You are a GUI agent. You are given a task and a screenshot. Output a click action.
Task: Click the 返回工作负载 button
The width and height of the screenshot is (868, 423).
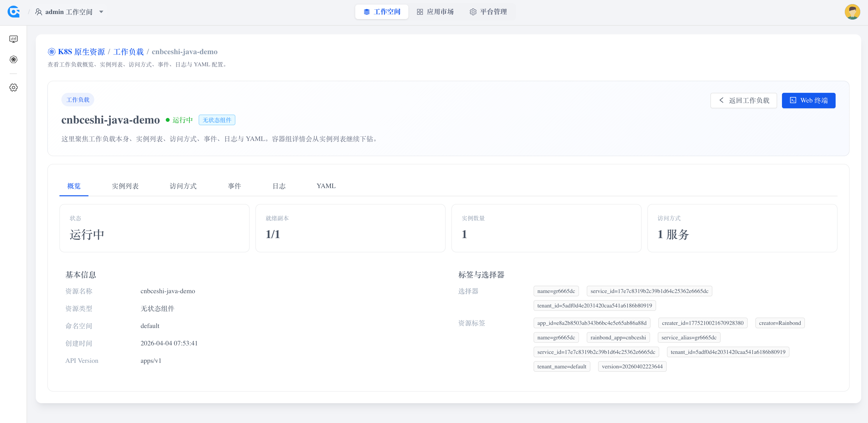744,100
